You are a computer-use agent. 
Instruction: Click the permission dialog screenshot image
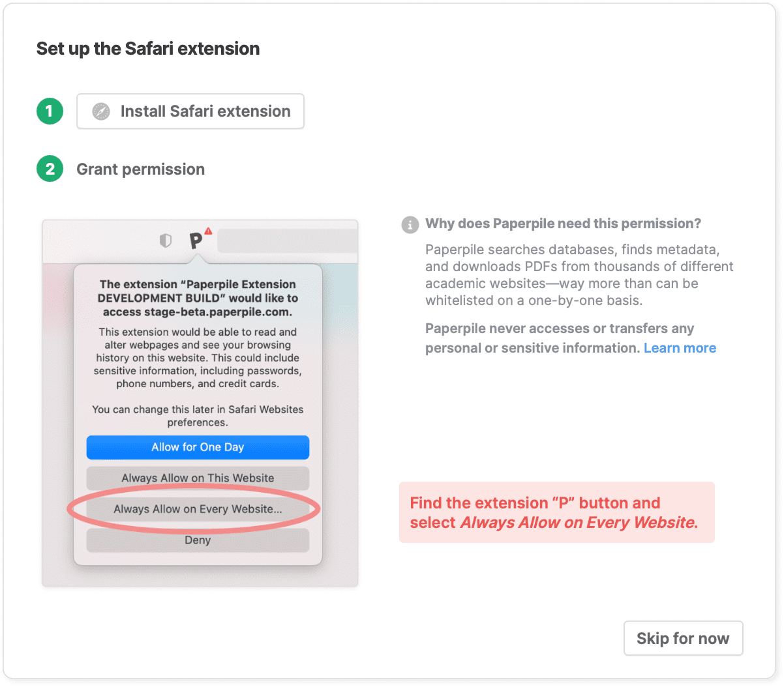(x=200, y=403)
